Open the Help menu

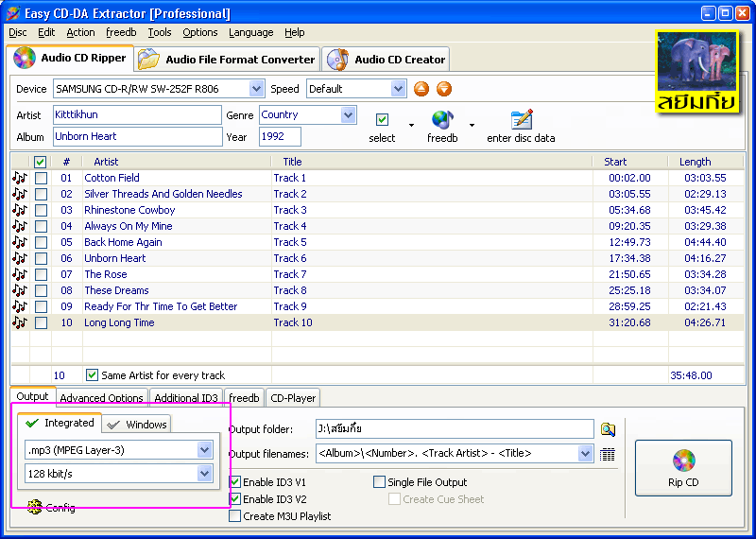pos(295,32)
